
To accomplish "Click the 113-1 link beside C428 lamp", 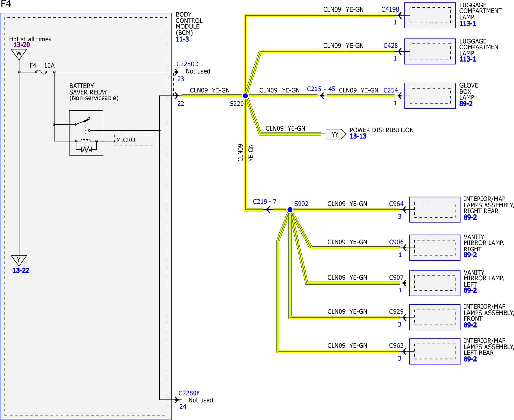I will pyautogui.click(x=467, y=59).
